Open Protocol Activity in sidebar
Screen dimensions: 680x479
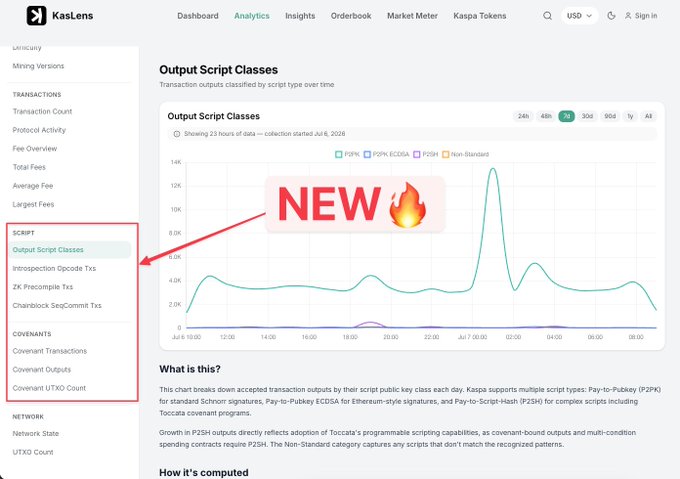(x=39, y=130)
